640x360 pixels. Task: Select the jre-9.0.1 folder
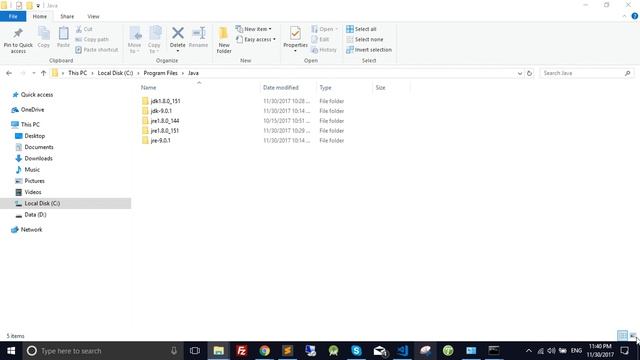(x=160, y=140)
